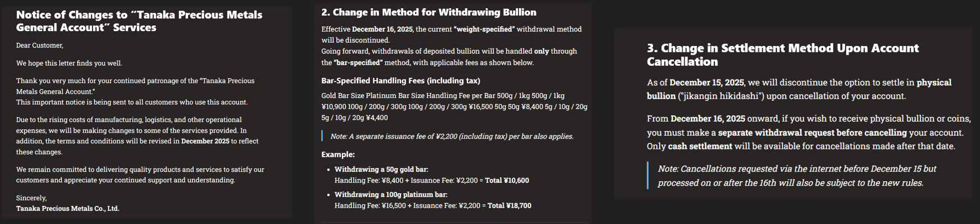Click the note about the ¥2,200 issuance fee
This screenshot has width=980, height=224.
tap(452, 136)
